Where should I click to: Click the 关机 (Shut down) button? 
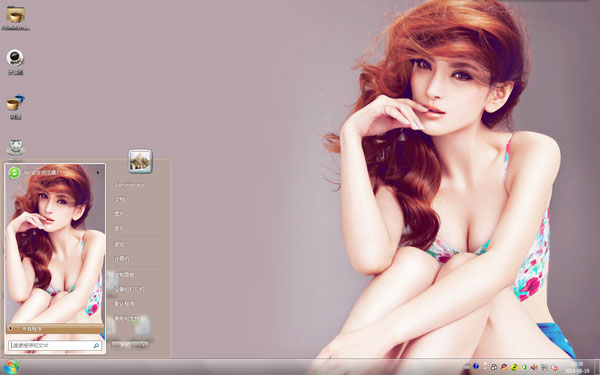(125, 346)
